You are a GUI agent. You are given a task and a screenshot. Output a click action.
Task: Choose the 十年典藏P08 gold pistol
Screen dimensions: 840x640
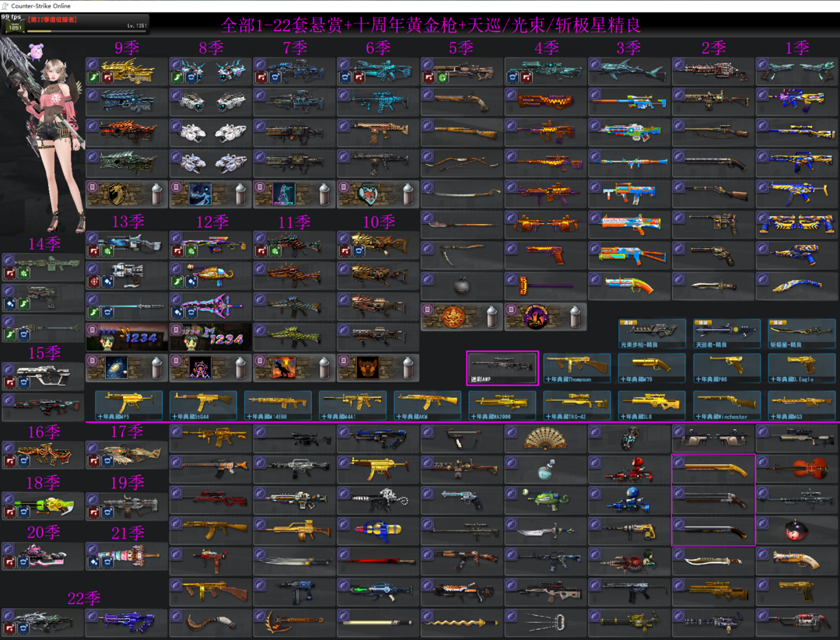[727, 368]
